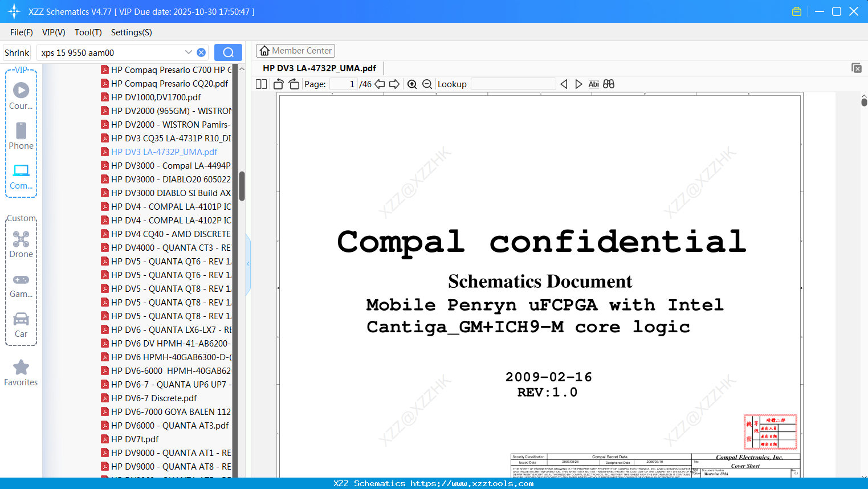Click the Shrink button
The width and height of the screenshot is (868, 489).
[17, 52]
